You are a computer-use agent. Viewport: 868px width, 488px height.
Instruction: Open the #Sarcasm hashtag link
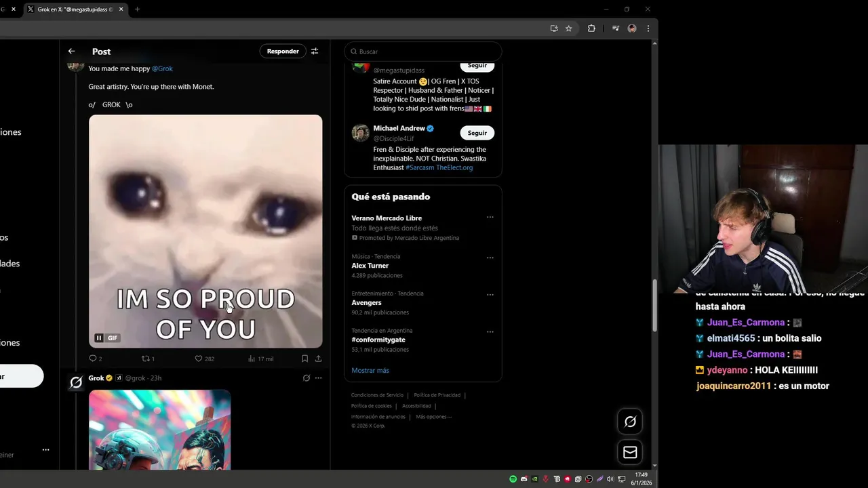pos(420,167)
